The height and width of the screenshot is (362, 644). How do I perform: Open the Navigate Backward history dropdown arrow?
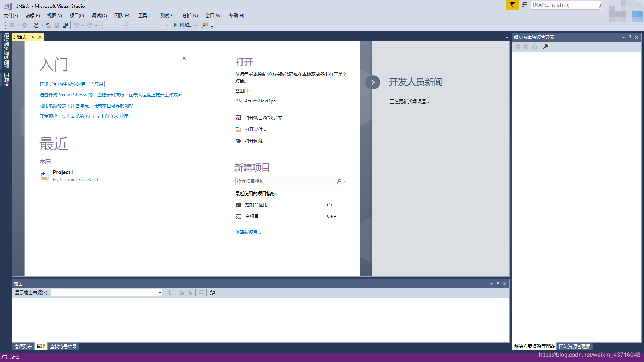click(x=18, y=25)
